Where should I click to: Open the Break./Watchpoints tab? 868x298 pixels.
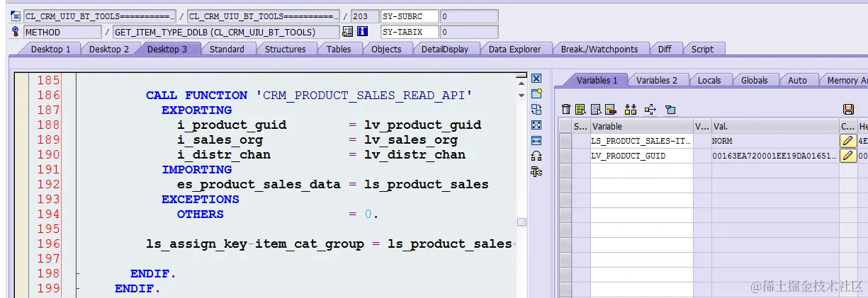tap(599, 49)
